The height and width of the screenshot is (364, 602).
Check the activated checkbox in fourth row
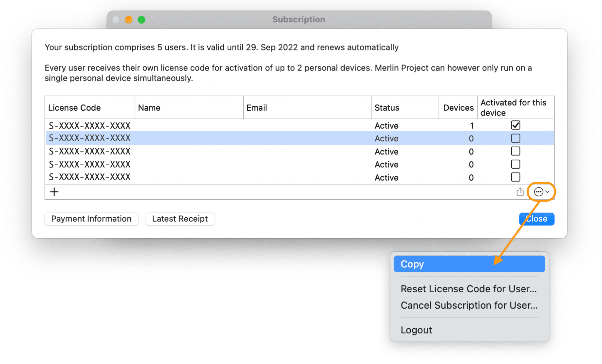point(516,164)
